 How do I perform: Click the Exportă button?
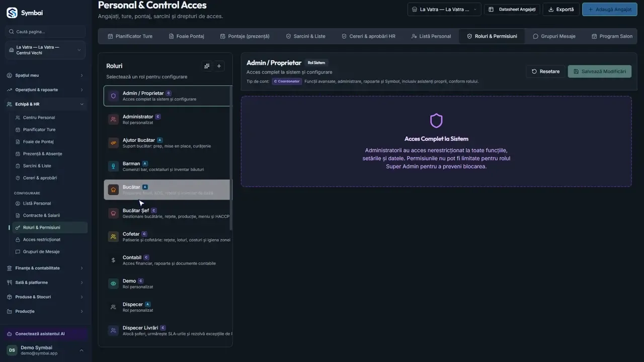561,9
